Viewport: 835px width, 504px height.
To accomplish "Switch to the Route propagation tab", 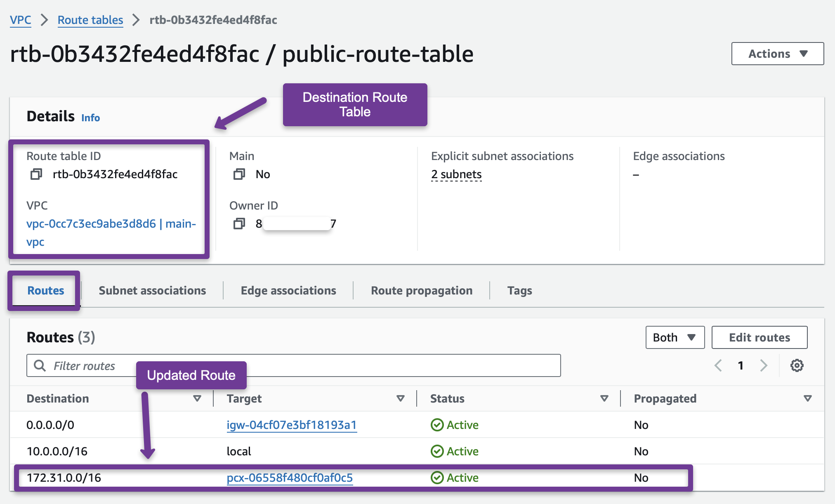I will tap(421, 290).
